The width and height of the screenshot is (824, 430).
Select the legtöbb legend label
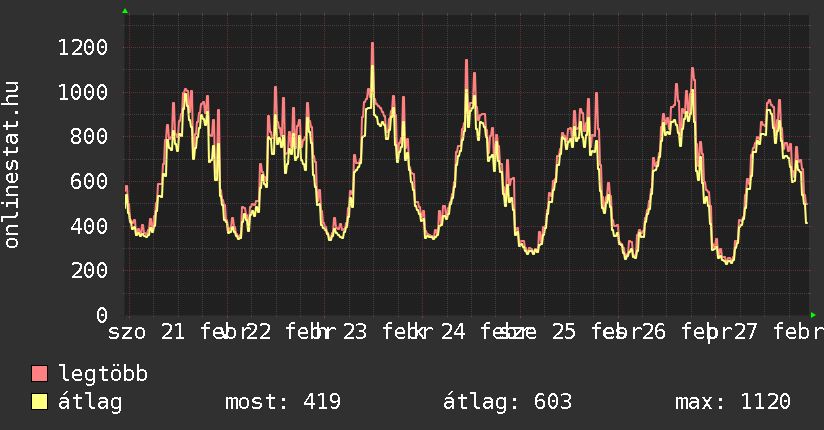(x=103, y=374)
